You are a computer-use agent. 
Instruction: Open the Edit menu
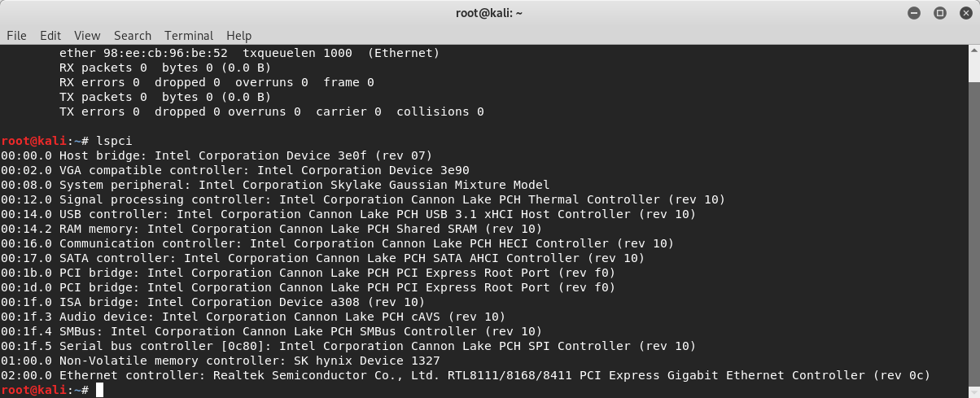[x=50, y=36]
